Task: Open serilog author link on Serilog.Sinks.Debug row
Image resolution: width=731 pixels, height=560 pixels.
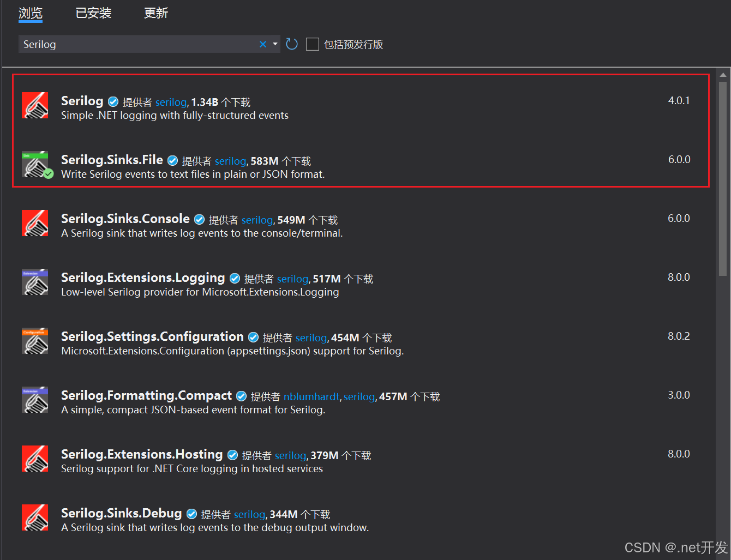Action: tap(249, 514)
